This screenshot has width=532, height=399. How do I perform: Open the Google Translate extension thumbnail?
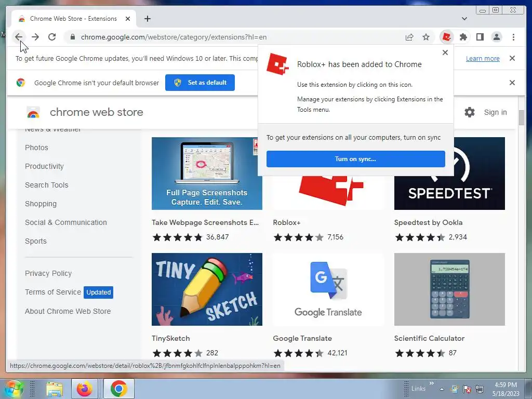click(x=328, y=289)
